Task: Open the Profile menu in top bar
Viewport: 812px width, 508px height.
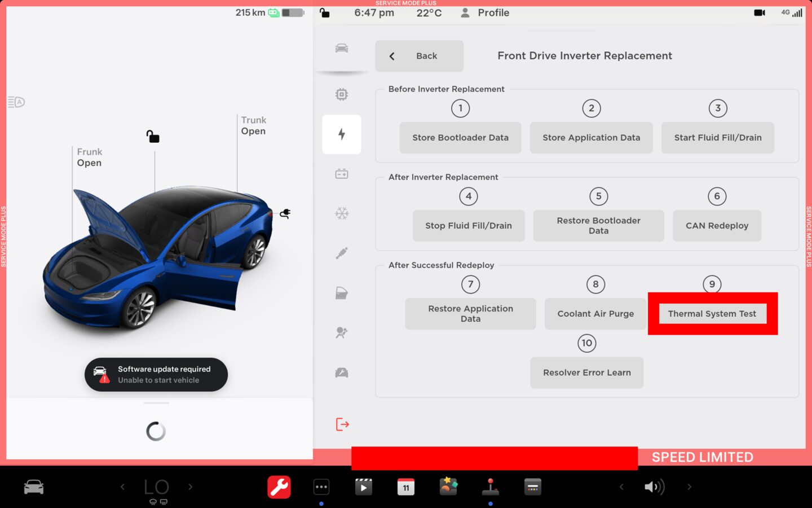Action: (x=485, y=12)
